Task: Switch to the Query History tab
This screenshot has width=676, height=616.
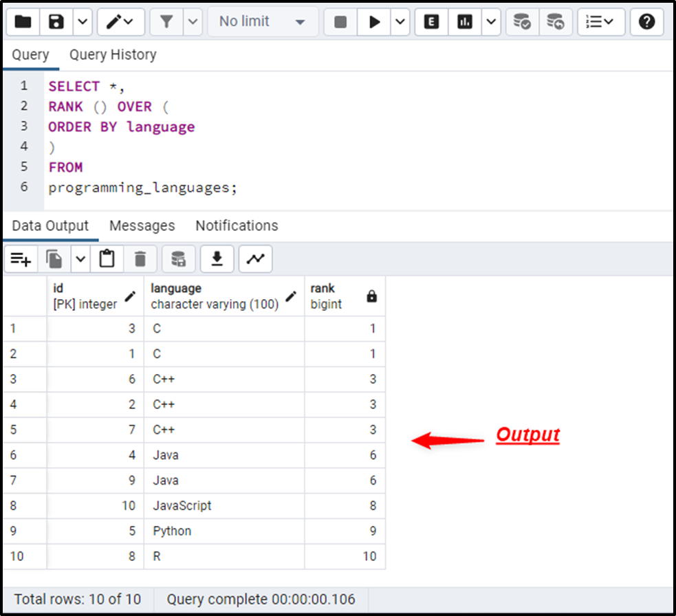Action: click(x=112, y=54)
